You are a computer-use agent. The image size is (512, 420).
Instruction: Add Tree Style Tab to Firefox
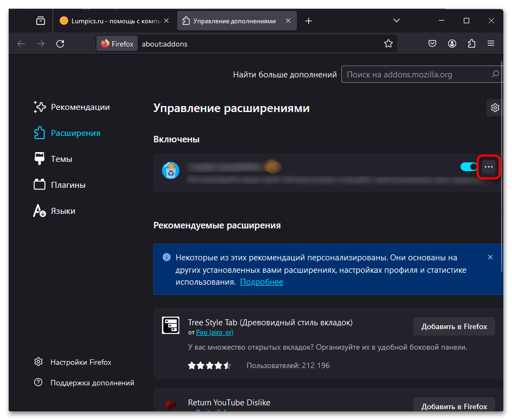click(454, 326)
